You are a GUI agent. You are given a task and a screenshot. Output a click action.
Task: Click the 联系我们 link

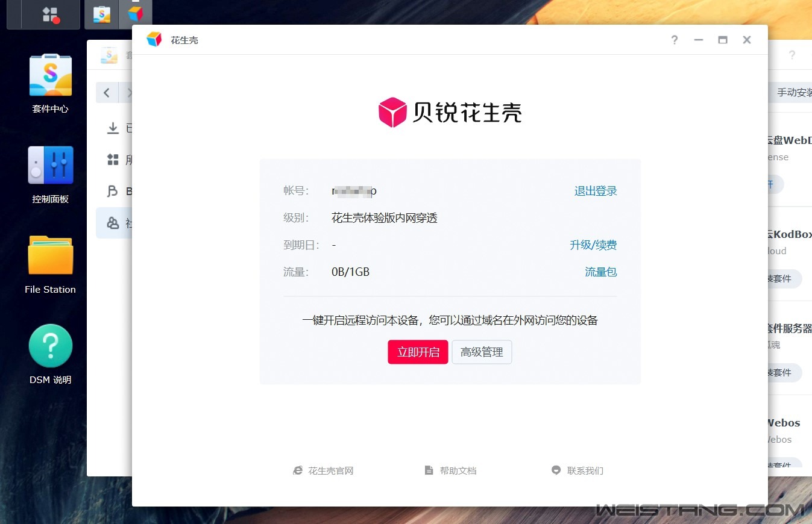tap(585, 470)
